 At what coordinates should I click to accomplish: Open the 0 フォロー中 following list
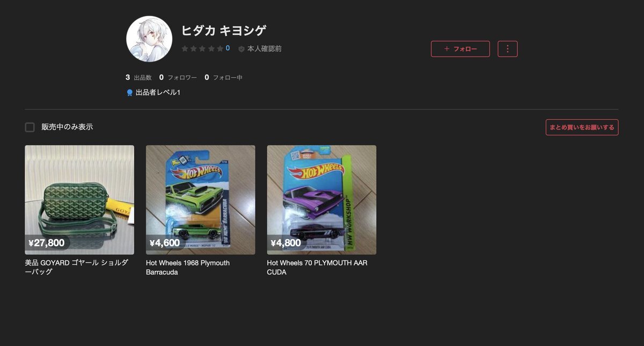click(223, 77)
